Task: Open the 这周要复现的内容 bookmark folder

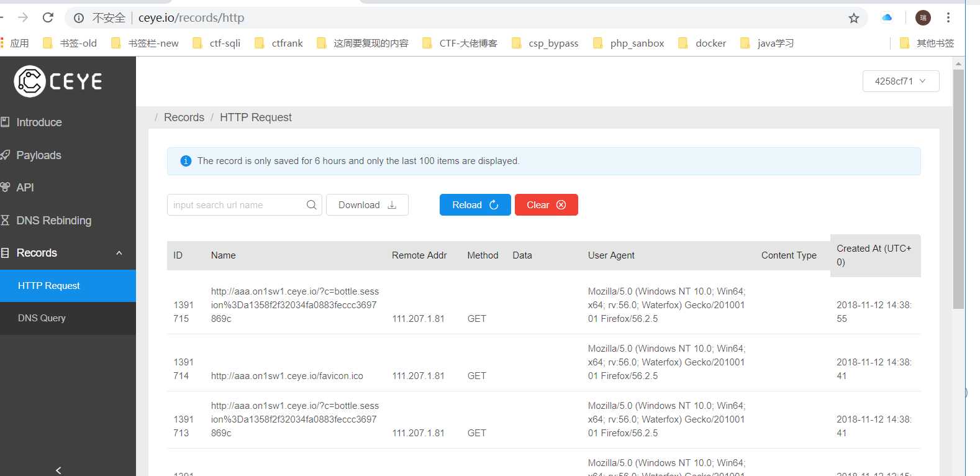Action: click(363, 43)
